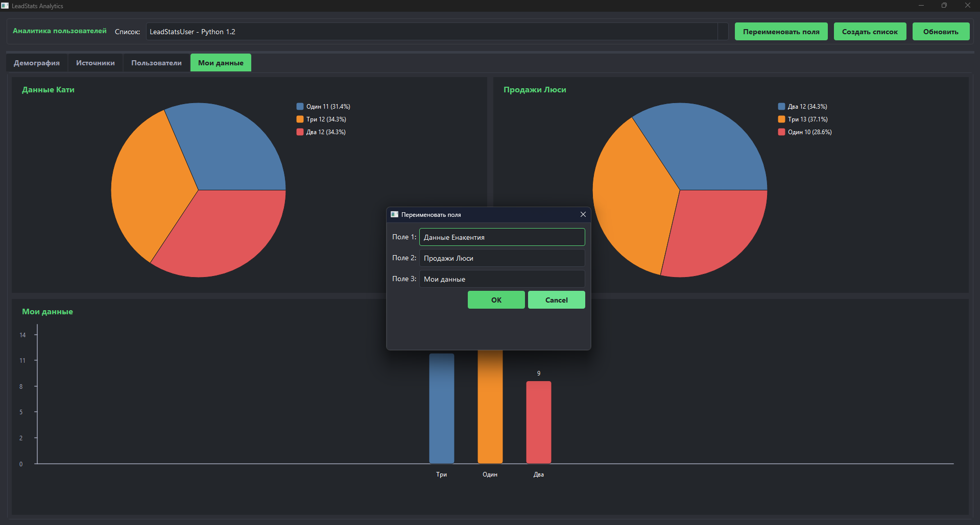
Task: Click orange Три swatch in Продажи Люси legend
Action: (x=781, y=119)
